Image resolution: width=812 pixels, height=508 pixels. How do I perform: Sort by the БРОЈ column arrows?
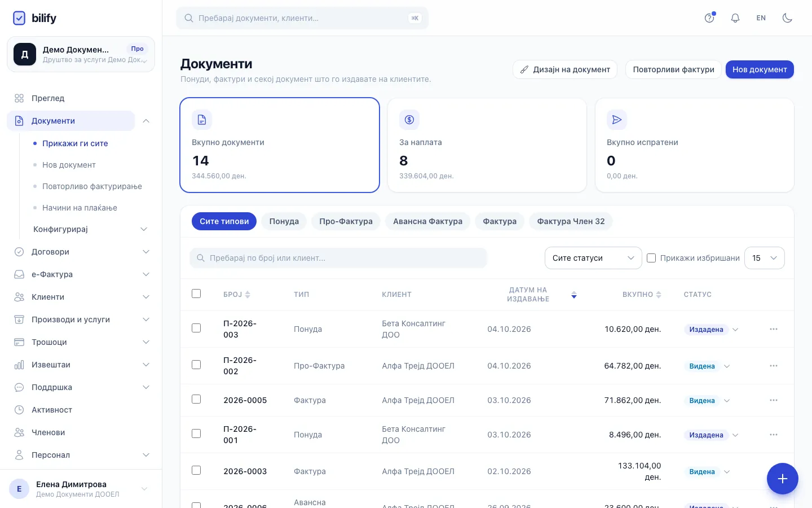point(248,295)
